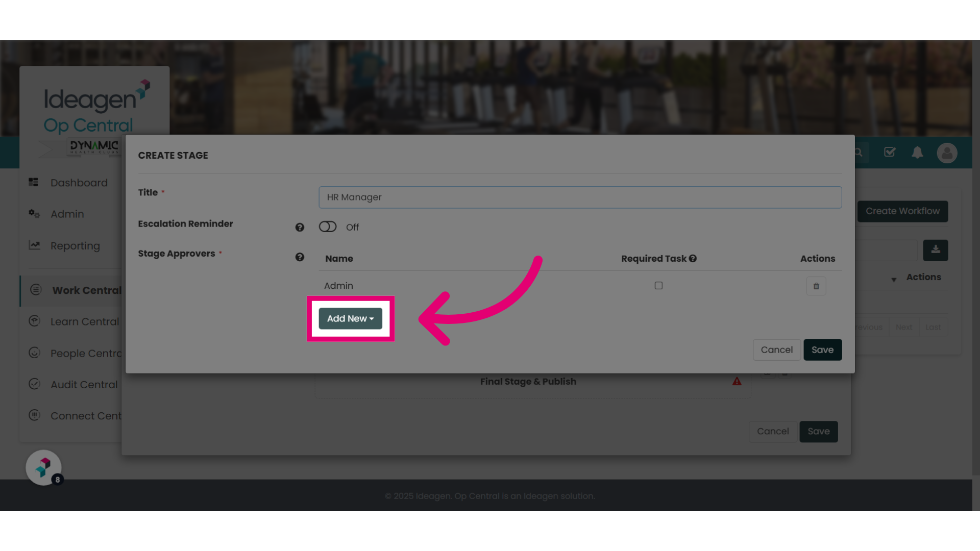Check the Required Task box for Admin

(x=658, y=286)
